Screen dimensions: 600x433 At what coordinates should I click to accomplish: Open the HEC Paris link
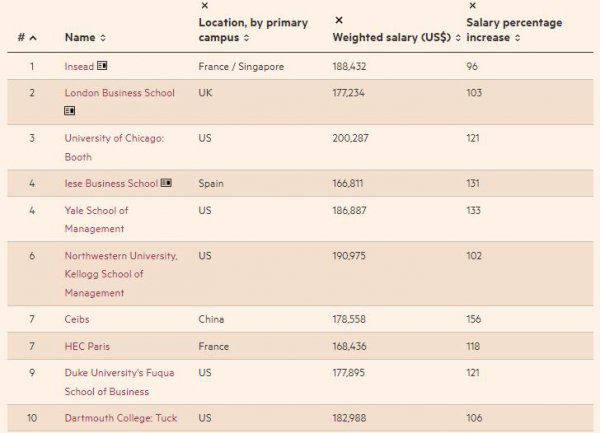coord(87,346)
